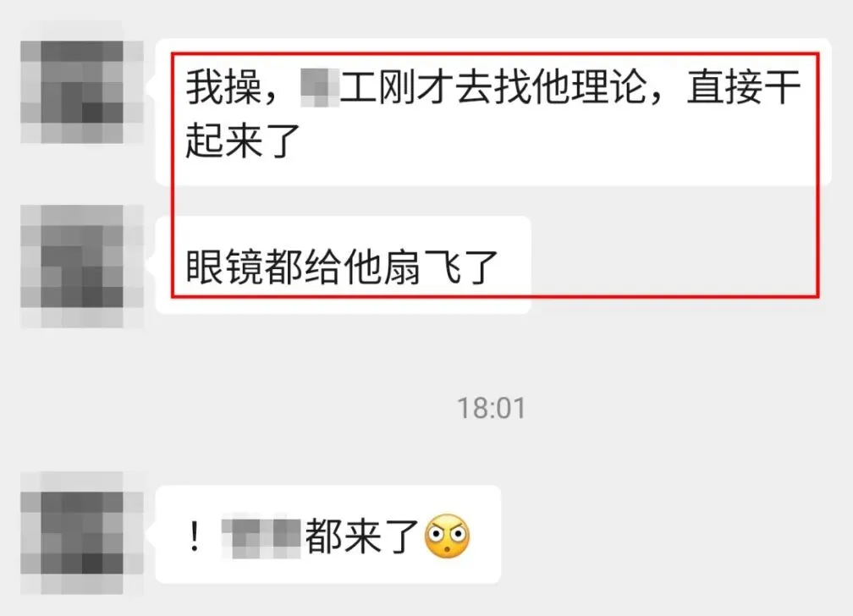Select the 眼镜都给他扇飞了 message bubble
The image size is (853, 616).
click(x=344, y=265)
